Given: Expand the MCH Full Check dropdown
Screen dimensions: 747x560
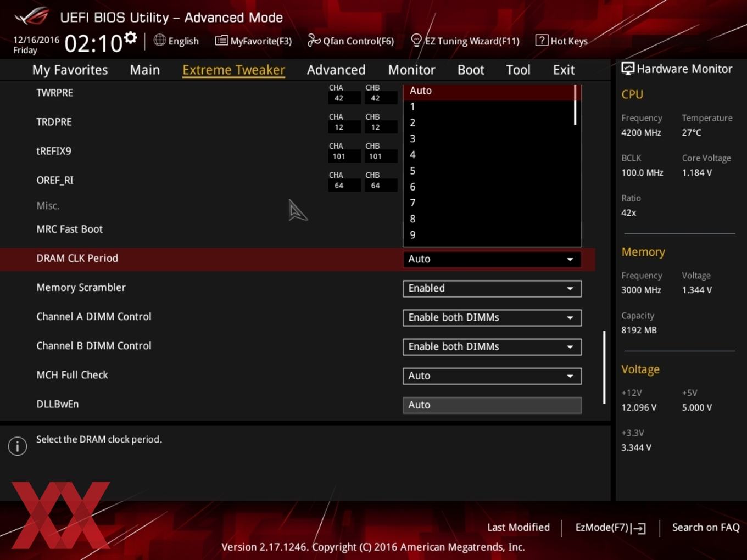Looking at the screenshot, I should click(x=492, y=376).
